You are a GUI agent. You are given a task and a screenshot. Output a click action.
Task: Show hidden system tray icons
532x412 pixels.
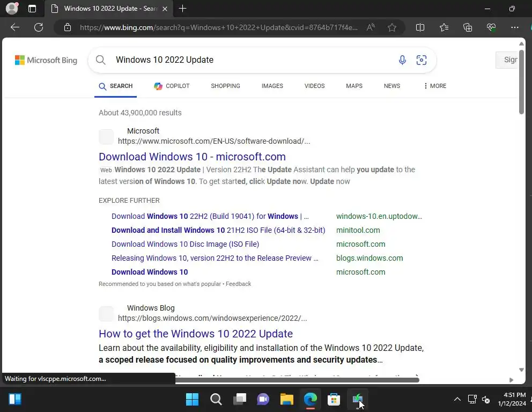pos(457,400)
